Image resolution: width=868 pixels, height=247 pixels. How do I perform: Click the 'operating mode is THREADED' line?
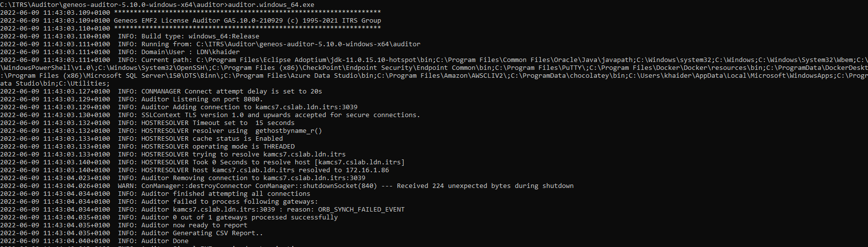218,146
